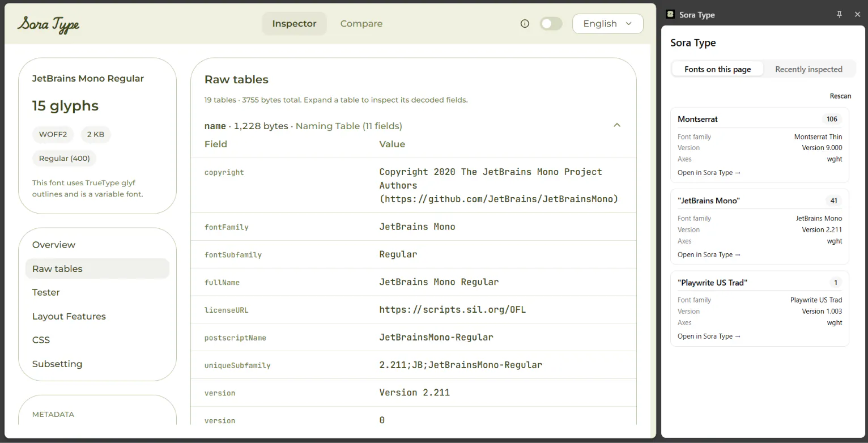This screenshot has height=443, width=868.
Task: Click the JetBrainsMono-Regular postscript value
Action: click(x=436, y=337)
